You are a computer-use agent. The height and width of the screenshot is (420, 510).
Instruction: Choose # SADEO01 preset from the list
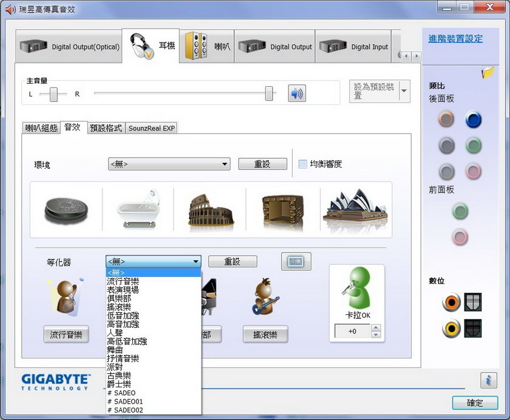pyautogui.click(x=153, y=401)
